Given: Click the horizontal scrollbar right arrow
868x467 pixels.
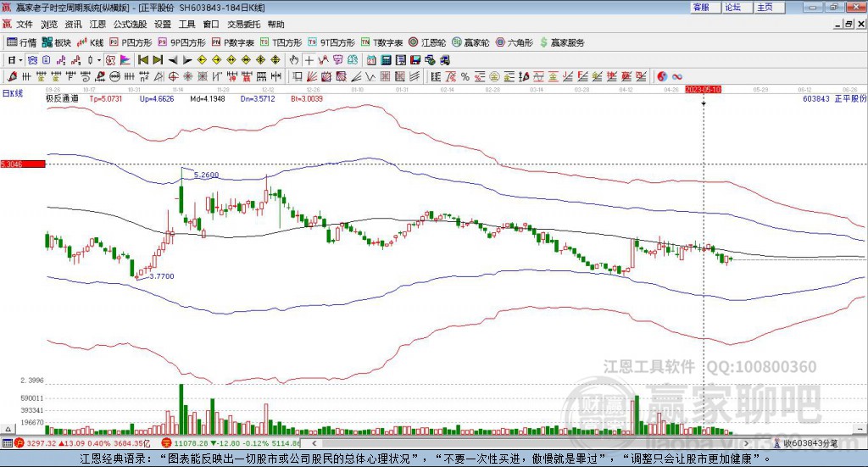Looking at the screenshot, I should click(746, 443).
